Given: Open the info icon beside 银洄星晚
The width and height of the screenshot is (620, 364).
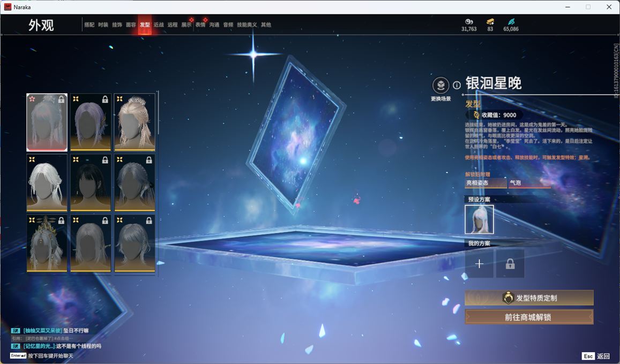Looking at the screenshot, I should [457, 85].
